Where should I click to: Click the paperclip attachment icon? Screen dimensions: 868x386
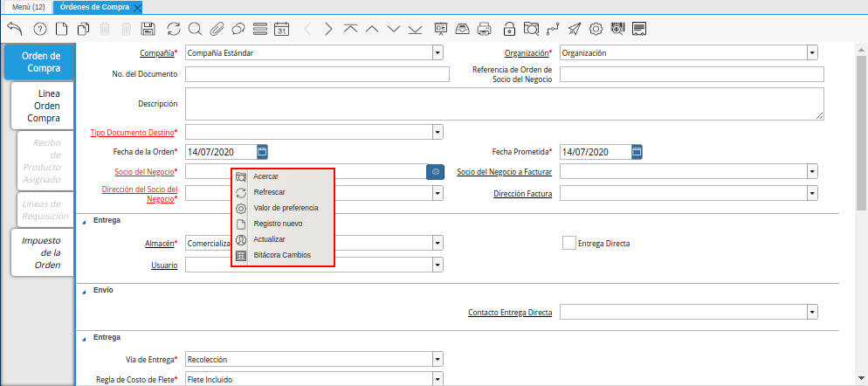coord(217,29)
